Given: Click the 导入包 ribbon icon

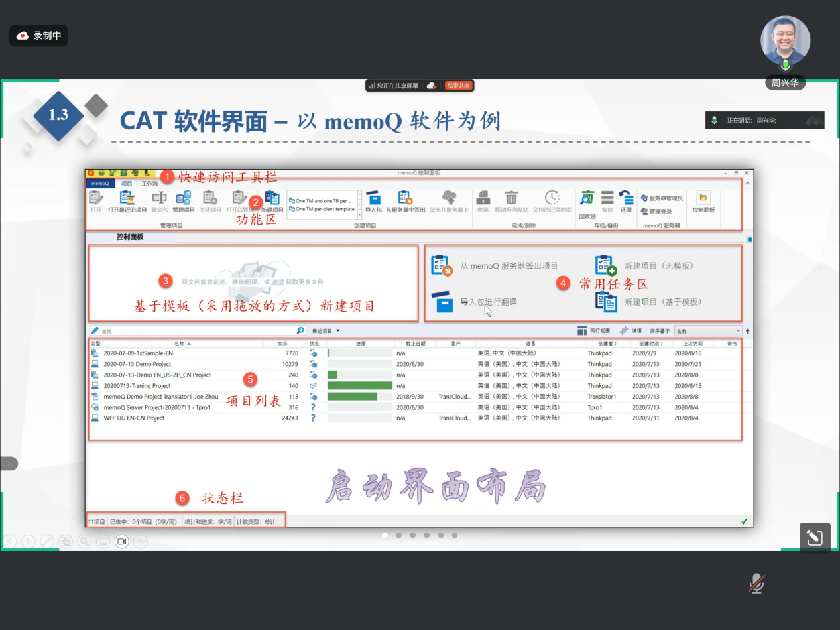Looking at the screenshot, I should click(373, 199).
